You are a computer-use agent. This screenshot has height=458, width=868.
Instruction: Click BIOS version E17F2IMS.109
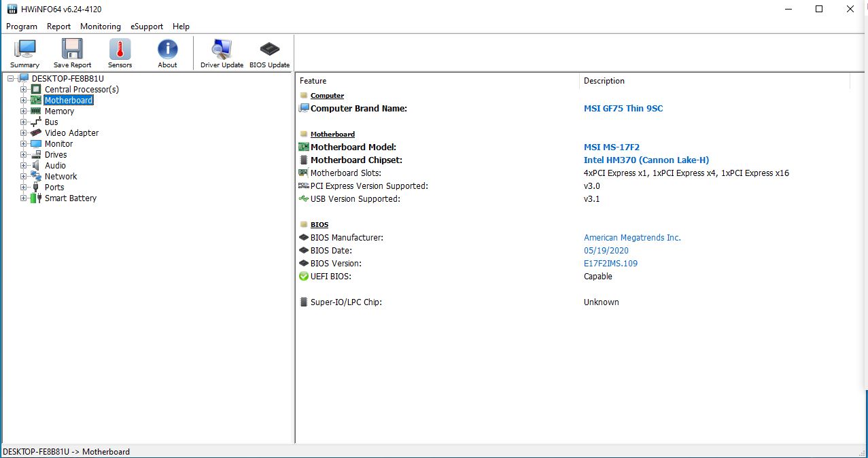coord(610,263)
